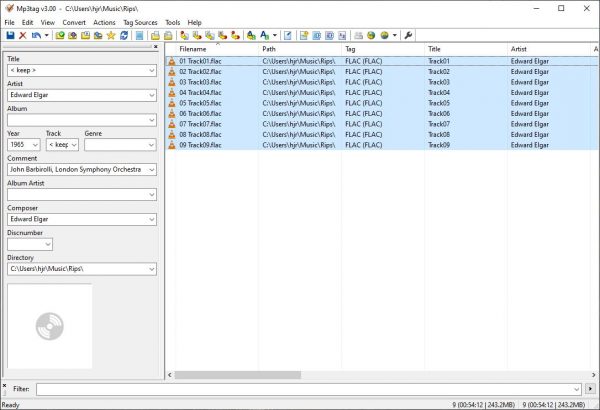Expand the Directory field dropdown
This screenshot has width=600, height=410.
pos(152,269)
